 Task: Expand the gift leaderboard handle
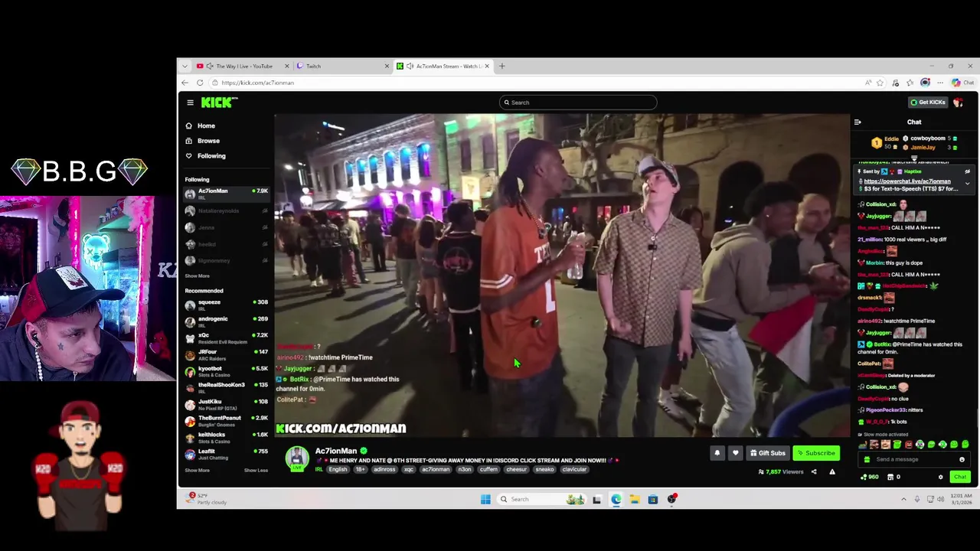tap(913, 158)
